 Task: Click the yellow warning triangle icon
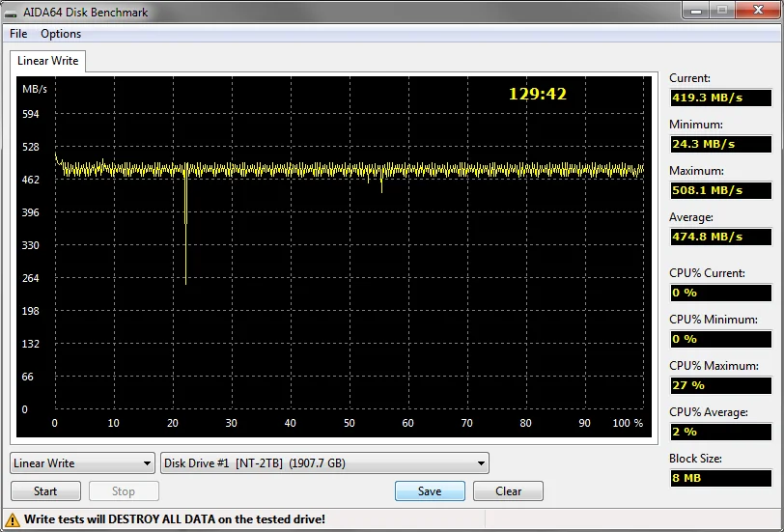click(x=12, y=519)
